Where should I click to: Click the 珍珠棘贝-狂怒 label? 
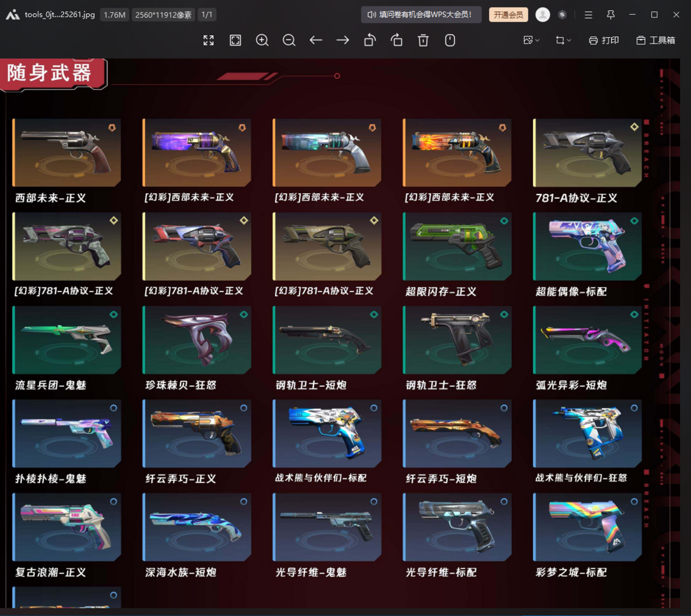coord(180,385)
